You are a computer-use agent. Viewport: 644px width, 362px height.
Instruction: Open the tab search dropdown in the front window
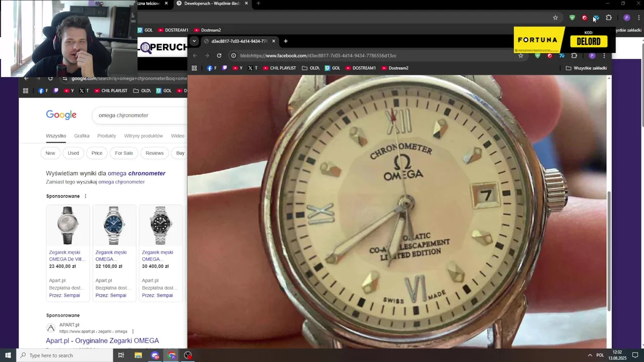194,41
